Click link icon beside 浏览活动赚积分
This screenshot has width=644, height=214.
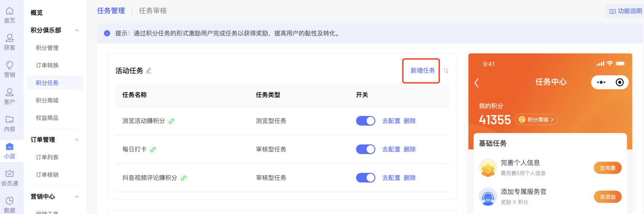tap(171, 121)
